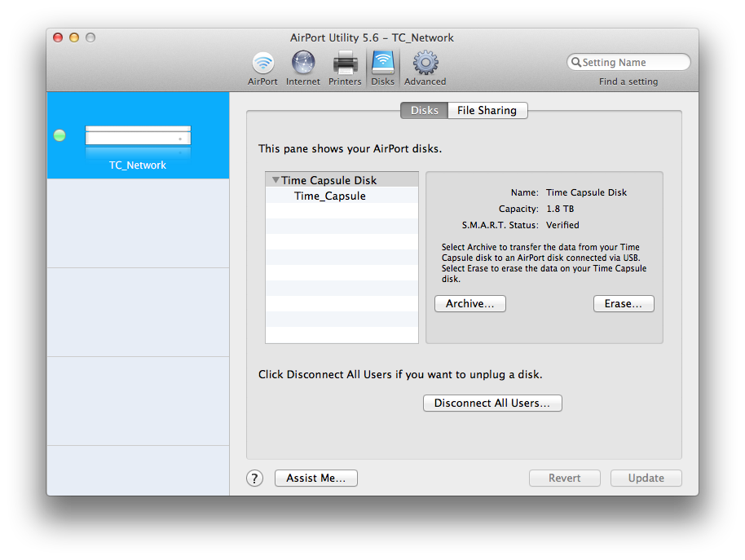
Task: Click the 'Capacity:' field label
Action: (x=518, y=209)
